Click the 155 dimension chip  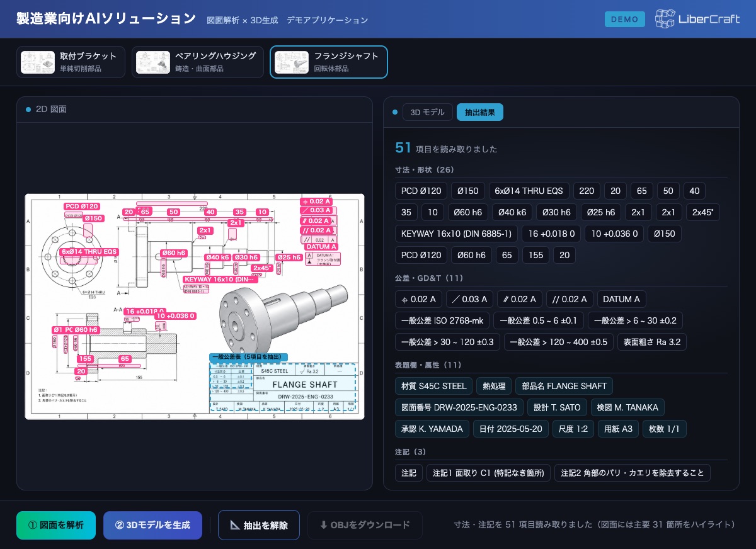(535, 256)
